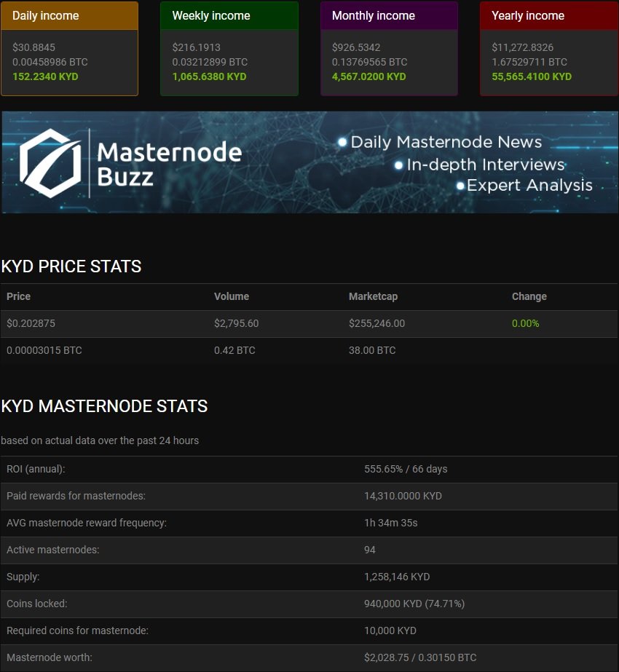Image resolution: width=619 pixels, height=672 pixels.
Task: Click yearly income value $11,272.8326
Action: (523, 47)
